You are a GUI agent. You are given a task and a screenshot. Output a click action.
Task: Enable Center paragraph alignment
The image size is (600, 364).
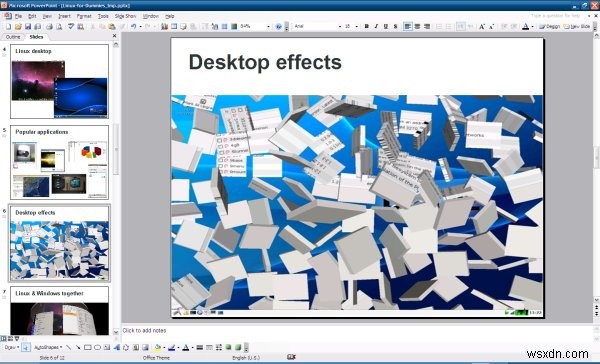pyautogui.click(x=417, y=26)
